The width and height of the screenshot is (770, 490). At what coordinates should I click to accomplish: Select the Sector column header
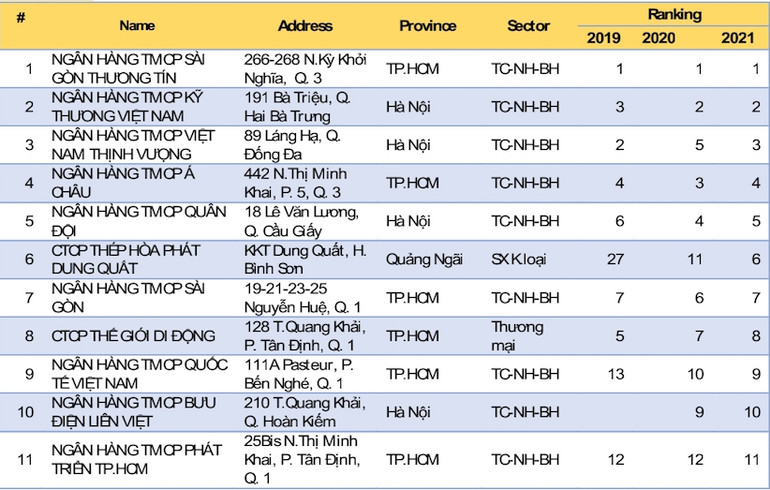point(528,25)
